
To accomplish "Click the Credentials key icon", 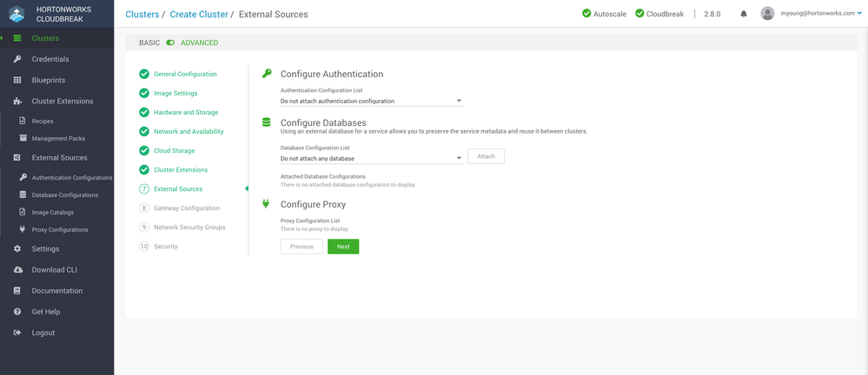I will click(x=17, y=59).
